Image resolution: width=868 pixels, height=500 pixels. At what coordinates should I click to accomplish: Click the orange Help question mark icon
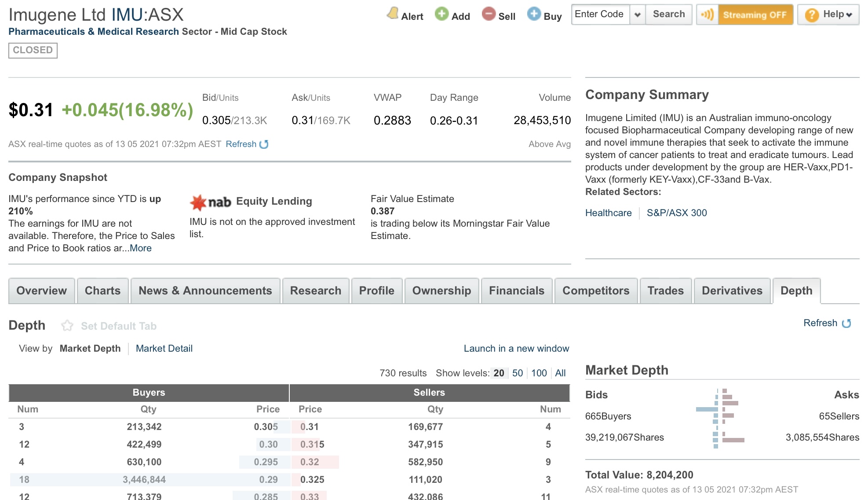812,15
